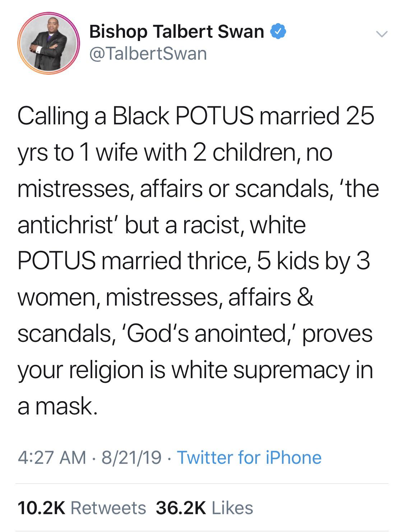Click the first line starting "Calling a Black POTUS"

coord(196,116)
